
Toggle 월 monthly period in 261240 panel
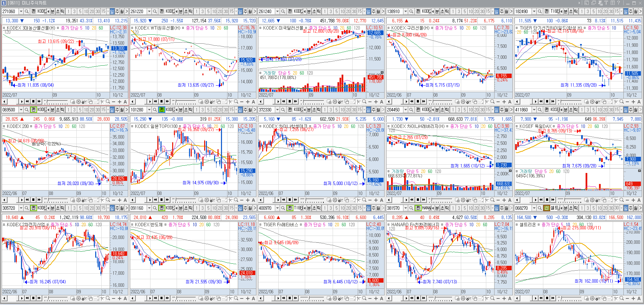click(x=378, y=11)
